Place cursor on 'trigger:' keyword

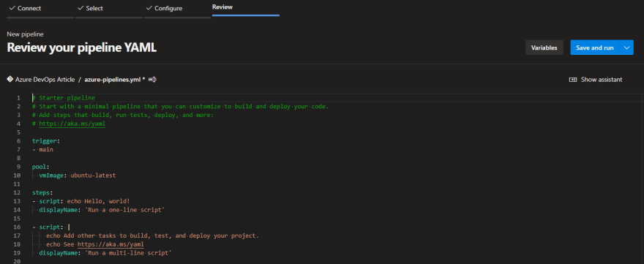(x=46, y=141)
